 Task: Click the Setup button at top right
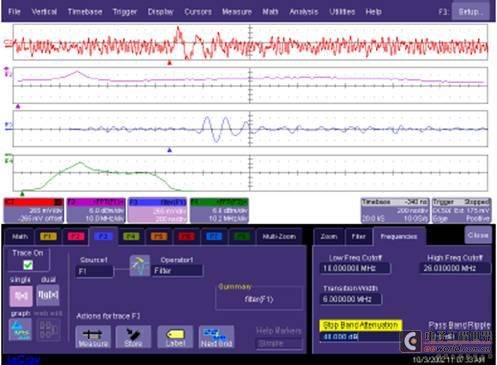(x=470, y=12)
